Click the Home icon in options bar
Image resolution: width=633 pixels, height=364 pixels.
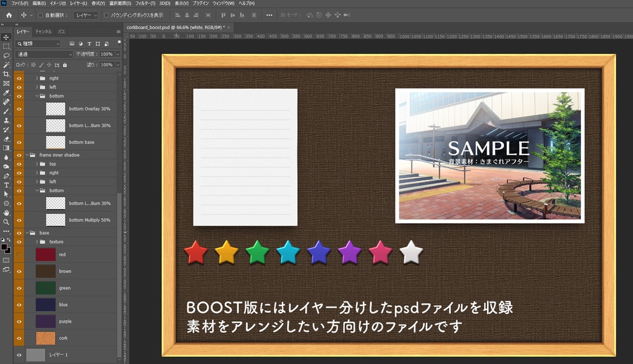[x=9, y=15]
